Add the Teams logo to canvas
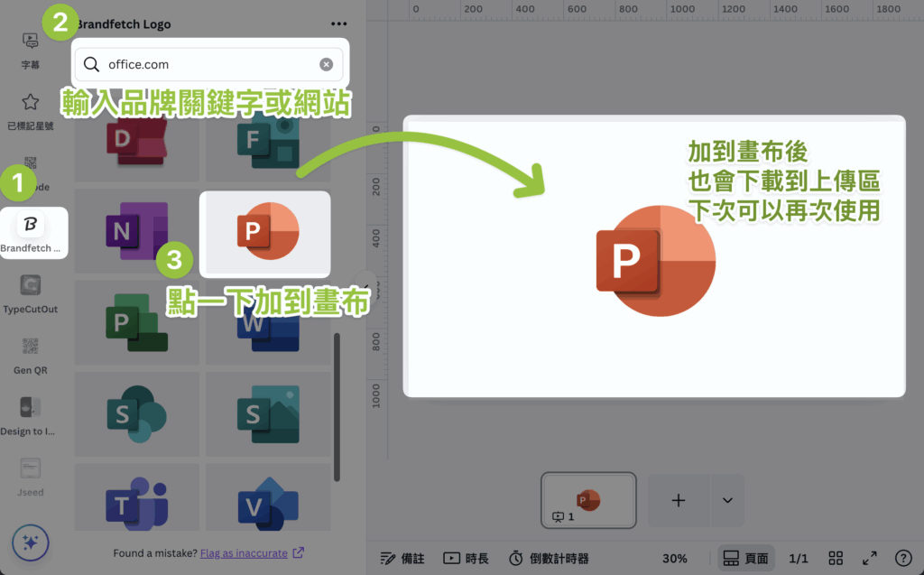The width and height of the screenshot is (924, 575). coord(137,497)
